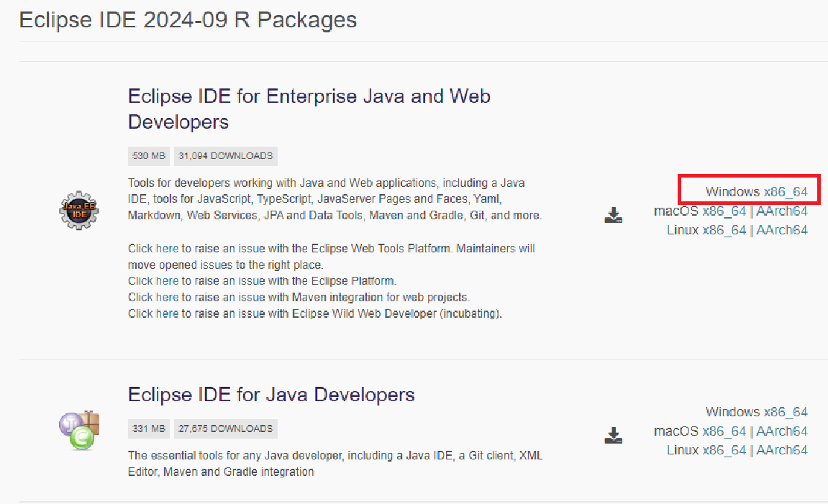The image size is (828, 504).
Task: Click the download icon for the Enterprise Java package
Action: click(x=613, y=215)
